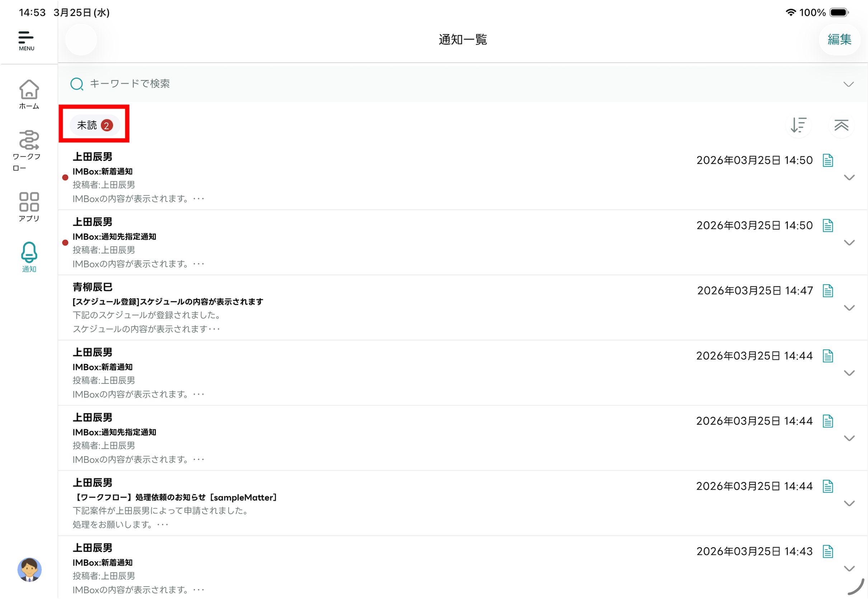The width and height of the screenshot is (868, 599).
Task: Open document icon of 14:47 schedule notification
Action: tap(827, 291)
